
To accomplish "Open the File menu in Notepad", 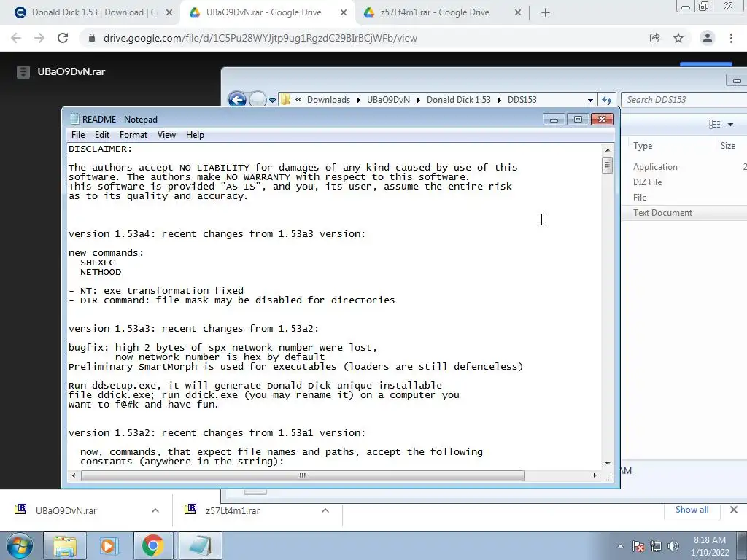I will point(77,135).
